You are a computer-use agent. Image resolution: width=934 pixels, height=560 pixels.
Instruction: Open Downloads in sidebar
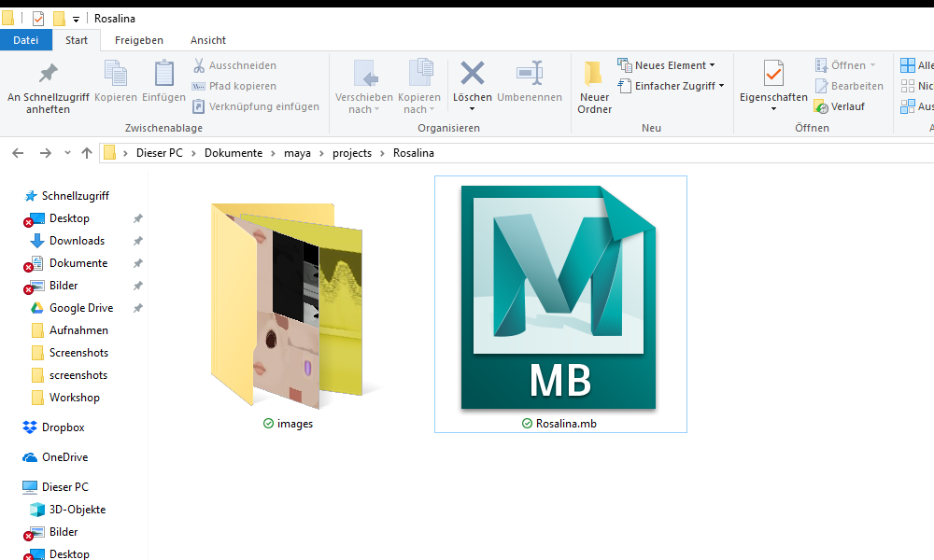(x=77, y=241)
